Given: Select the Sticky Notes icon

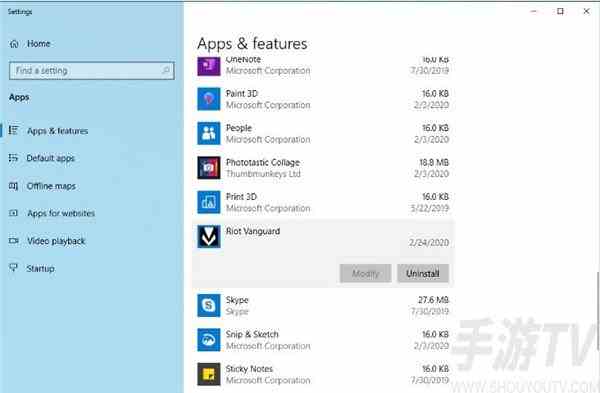Looking at the screenshot, I should click(x=209, y=374).
